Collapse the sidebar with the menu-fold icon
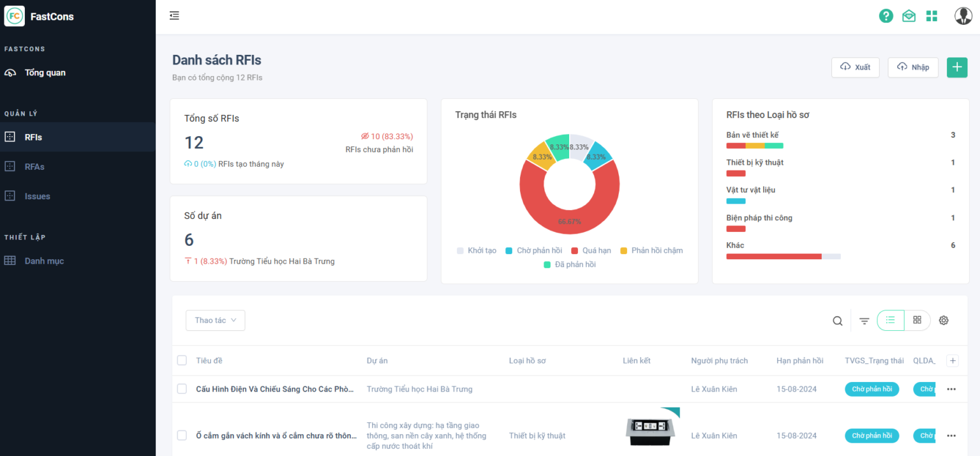This screenshot has width=980, height=456. coord(174,16)
